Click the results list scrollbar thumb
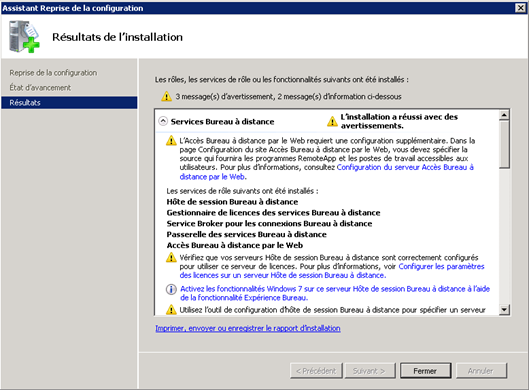 point(504,145)
